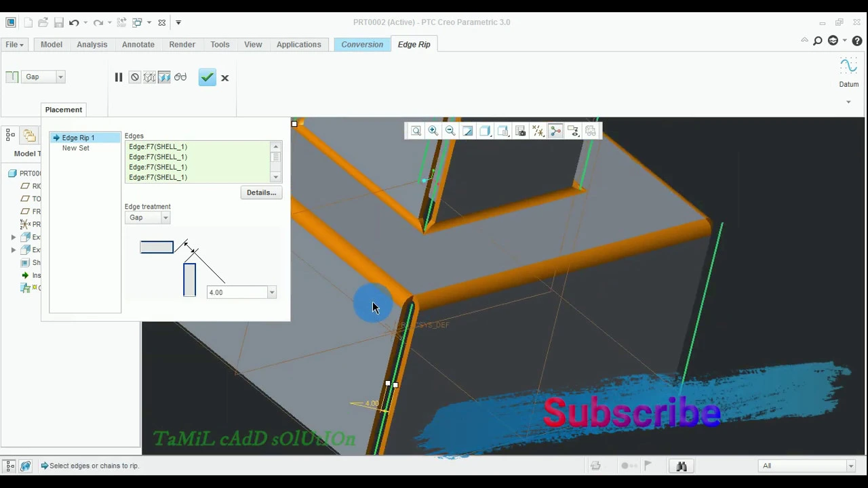Switch to the Applications tab
The image size is (868, 488).
298,45
